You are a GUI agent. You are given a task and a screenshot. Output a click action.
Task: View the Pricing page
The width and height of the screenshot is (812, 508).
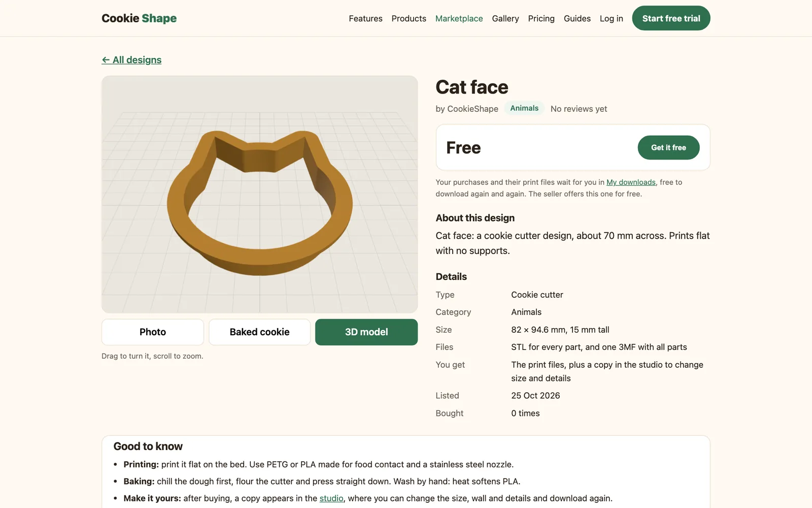[541, 18]
